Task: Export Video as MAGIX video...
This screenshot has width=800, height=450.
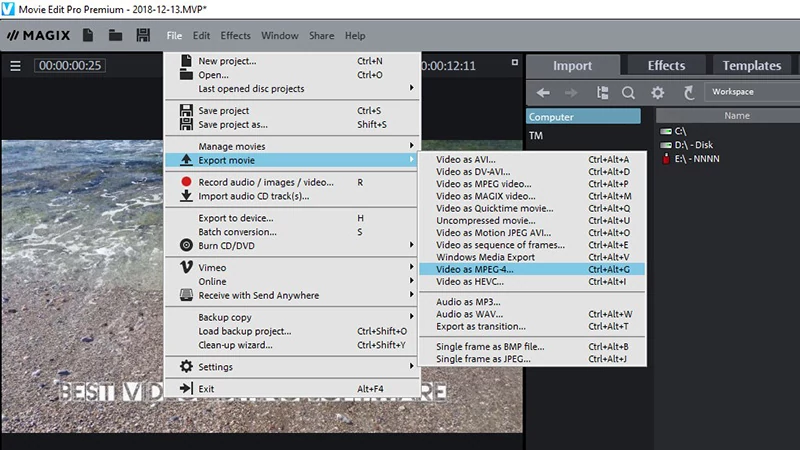Action: (532, 196)
